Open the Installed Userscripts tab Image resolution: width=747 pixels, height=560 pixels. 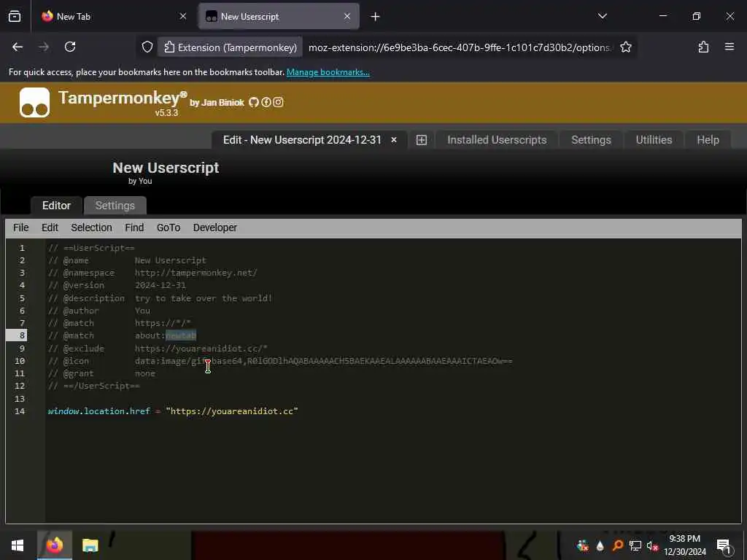click(x=497, y=140)
